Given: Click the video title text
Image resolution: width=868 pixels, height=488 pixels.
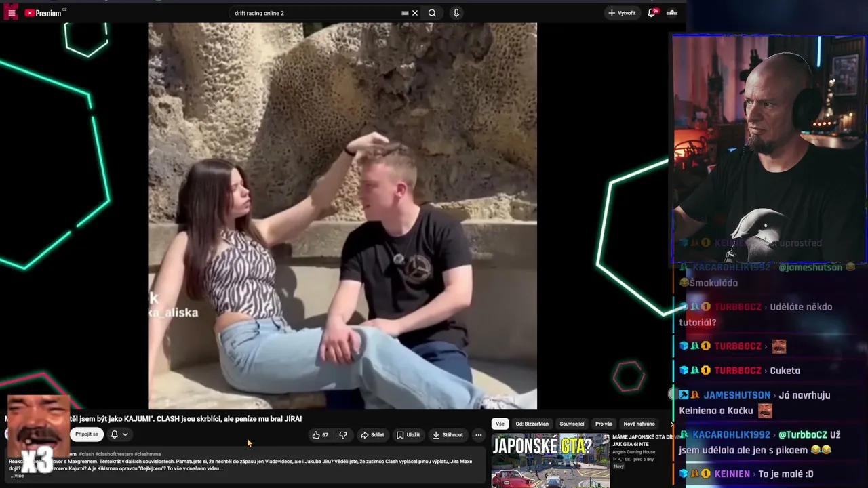Looking at the screenshot, I should [x=186, y=419].
